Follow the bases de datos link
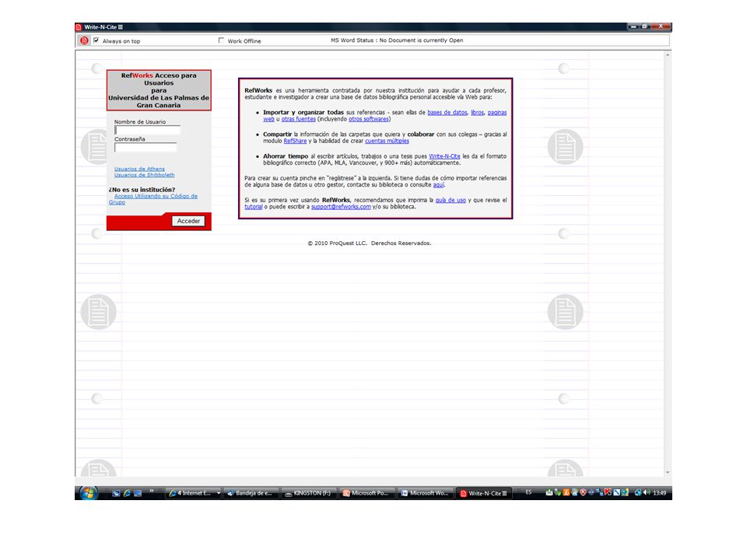This screenshot has height=560, width=747. pyautogui.click(x=447, y=112)
